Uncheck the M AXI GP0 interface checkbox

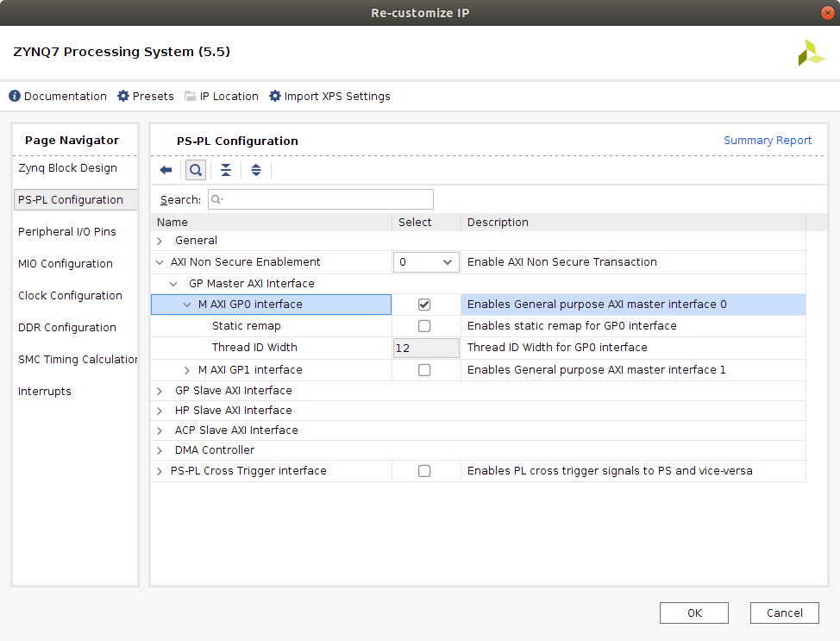[424, 305]
